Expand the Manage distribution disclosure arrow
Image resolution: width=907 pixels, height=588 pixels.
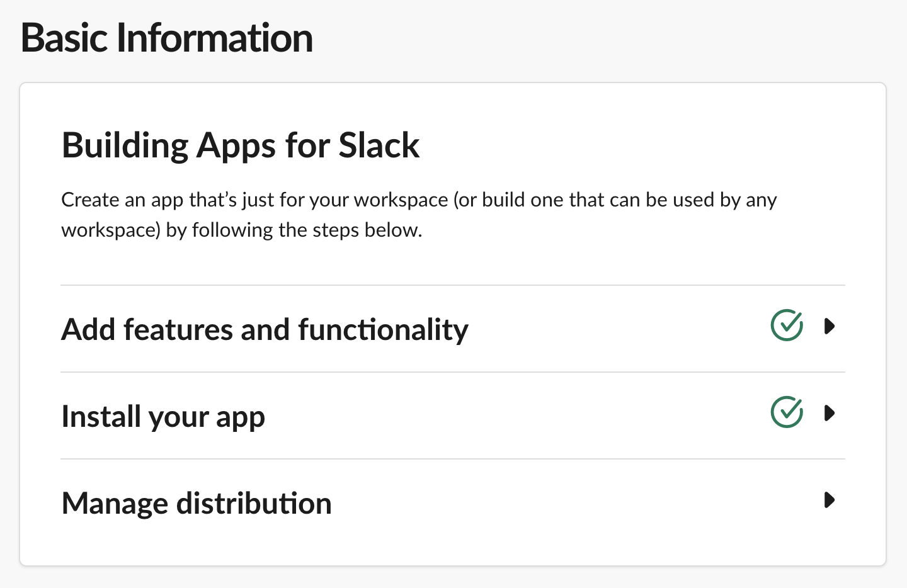pos(830,500)
